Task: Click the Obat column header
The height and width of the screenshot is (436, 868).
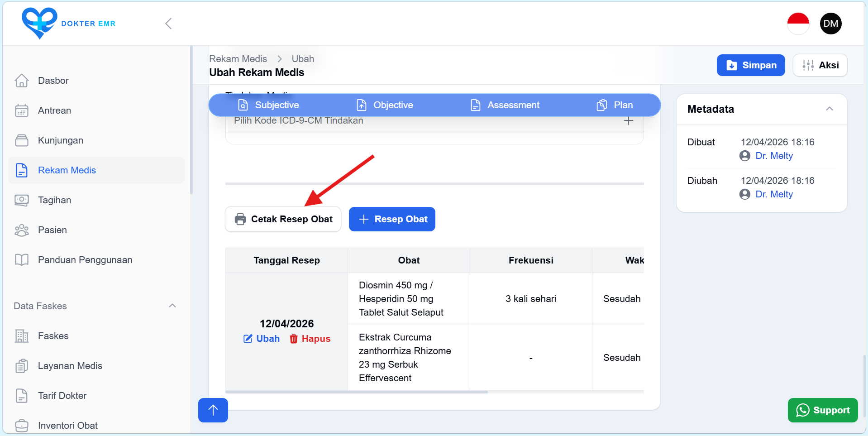Action: coord(409,260)
